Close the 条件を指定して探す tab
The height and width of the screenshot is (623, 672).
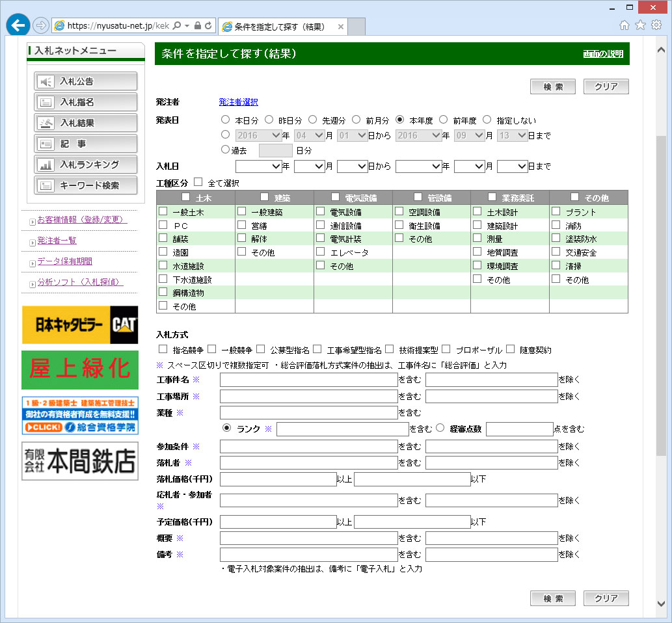(x=341, y=27)
